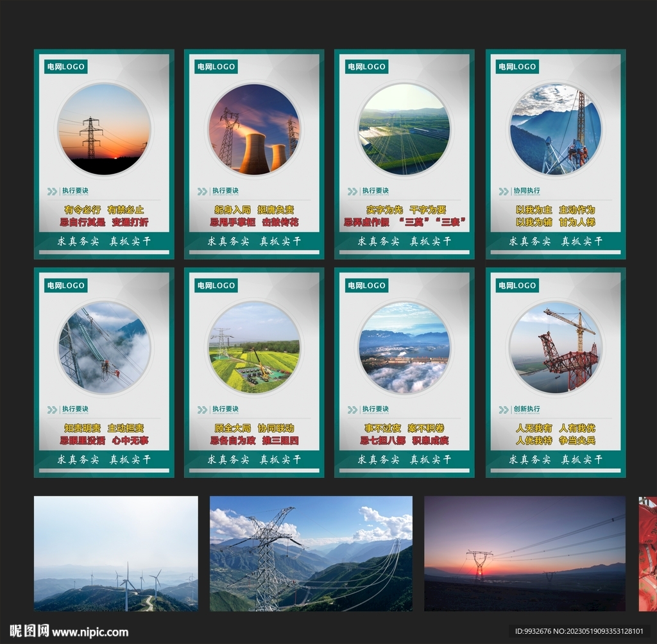Screen dimensions: 657x644
Task: Click 电网LOGO badge on the tower crane poster
Action: [x=517, y=285]
